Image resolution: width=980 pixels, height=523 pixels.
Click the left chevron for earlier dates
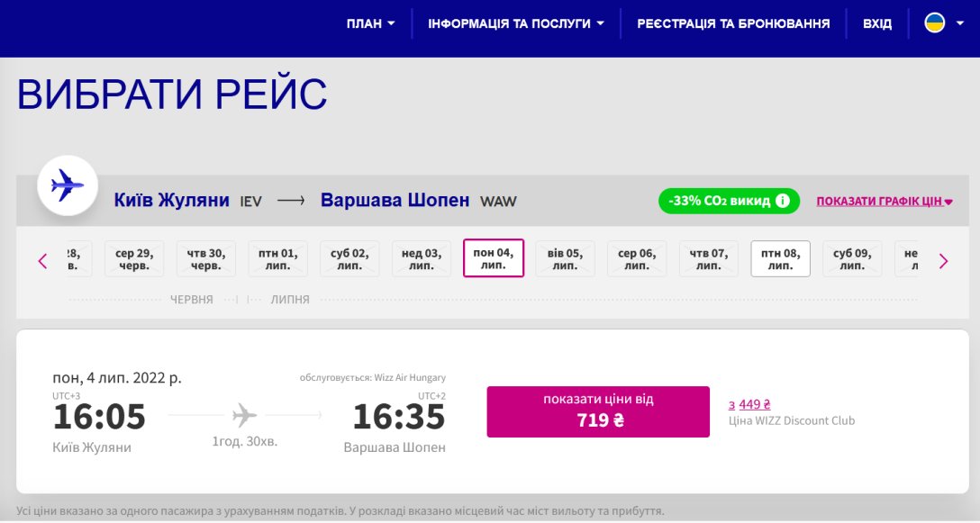(41, 260)
